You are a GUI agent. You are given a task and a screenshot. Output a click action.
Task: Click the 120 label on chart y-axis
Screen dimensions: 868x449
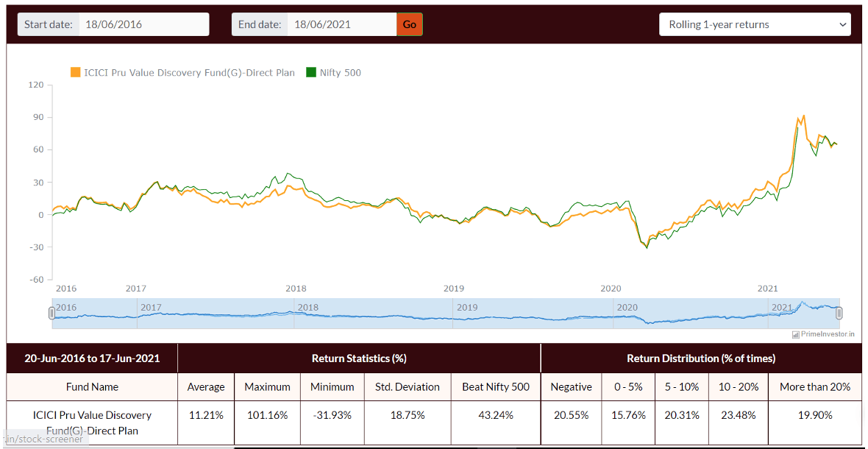pyautogui.click(x=37, y=85)
